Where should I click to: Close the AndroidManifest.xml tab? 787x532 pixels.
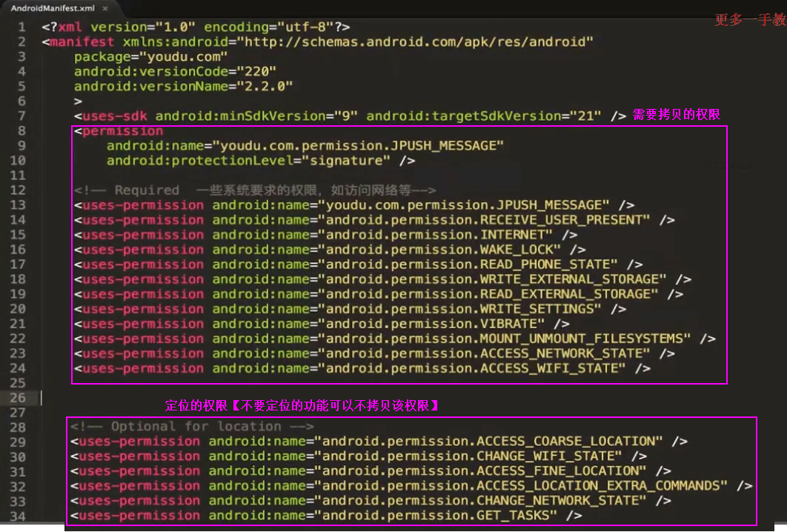click(104, 8)
